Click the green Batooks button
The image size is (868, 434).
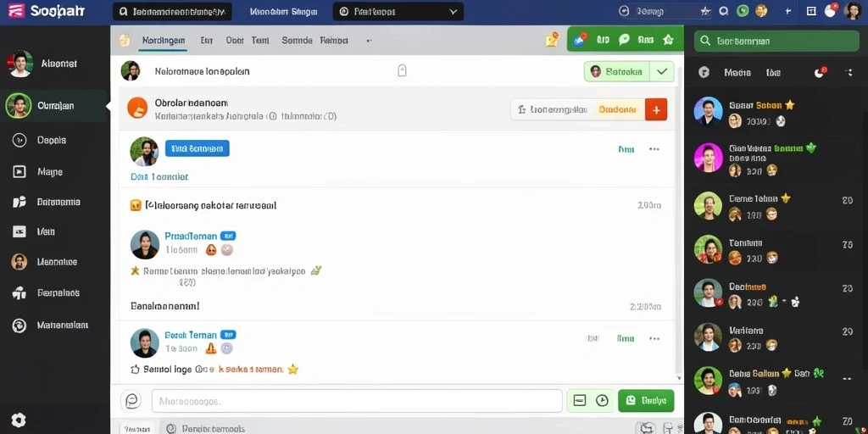click(x=617, y=71)
